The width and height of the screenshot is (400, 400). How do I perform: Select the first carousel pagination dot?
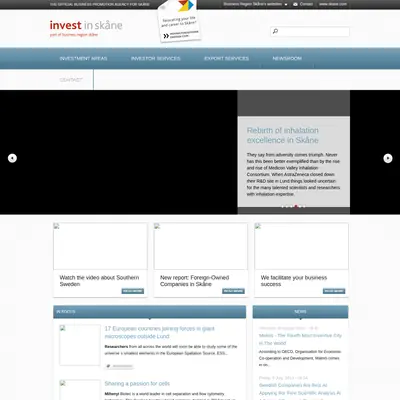283,206
